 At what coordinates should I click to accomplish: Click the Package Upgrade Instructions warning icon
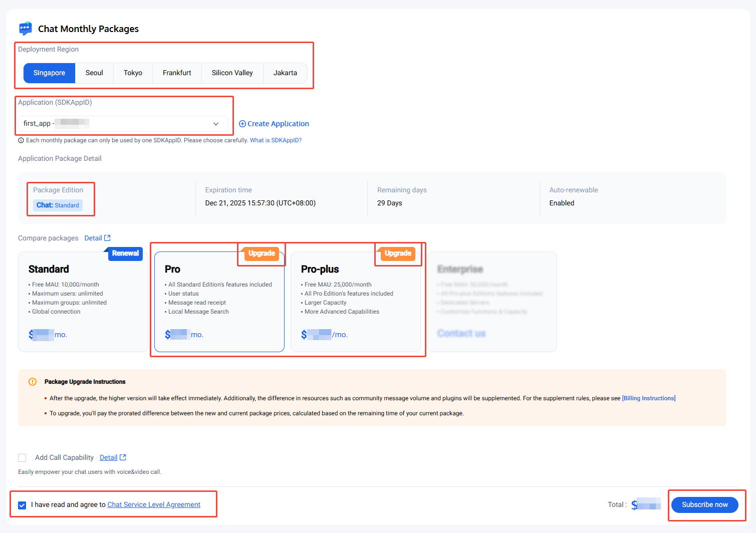pyautogui.click(x=33, y=382)
